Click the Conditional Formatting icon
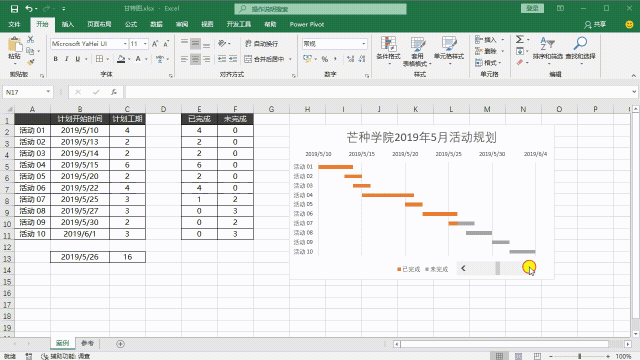The width and height of the screenshot is (640, 360). click(388, 52)
